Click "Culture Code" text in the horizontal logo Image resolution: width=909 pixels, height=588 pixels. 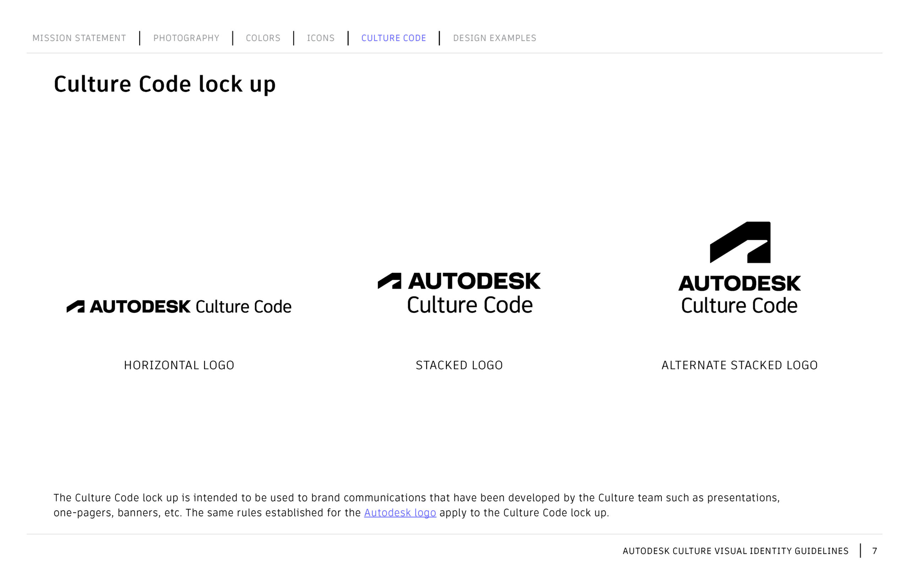(x=243, y=307)
